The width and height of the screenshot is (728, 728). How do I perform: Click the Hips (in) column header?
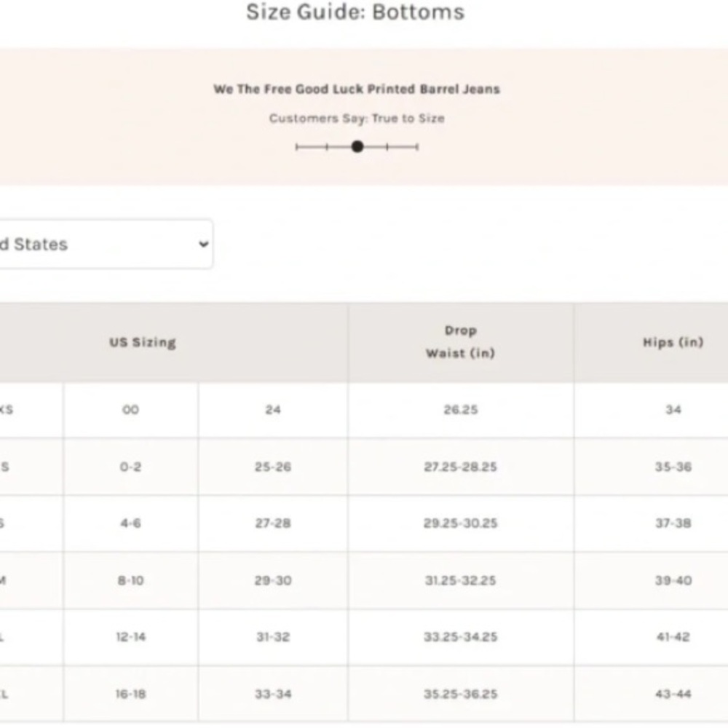click(x=673, y=343)
